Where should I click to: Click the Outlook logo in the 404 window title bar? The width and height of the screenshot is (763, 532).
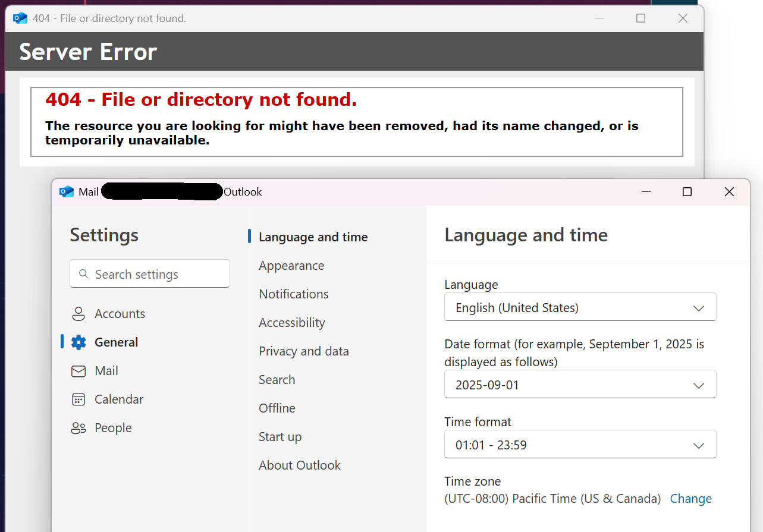tap(20, 18)
